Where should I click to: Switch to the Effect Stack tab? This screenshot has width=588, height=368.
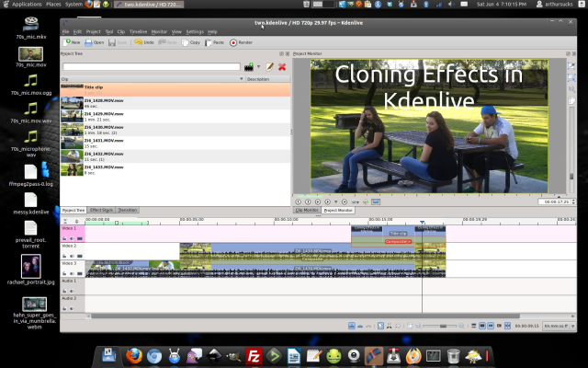coord(101,210)
